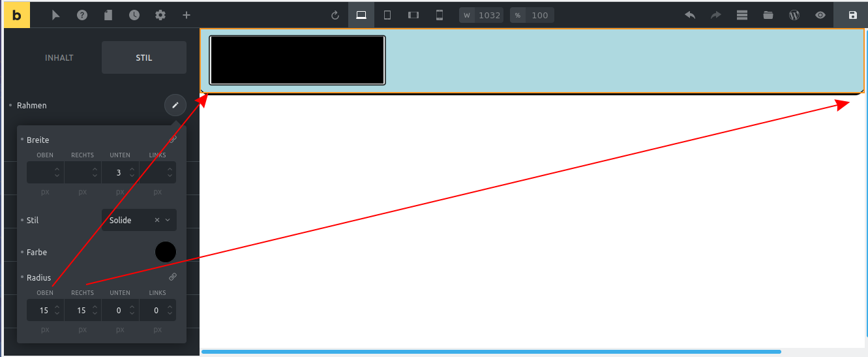This screenshot has width=868, height=357.
Task: Open the pages document icon
Action: click(108, 15)
